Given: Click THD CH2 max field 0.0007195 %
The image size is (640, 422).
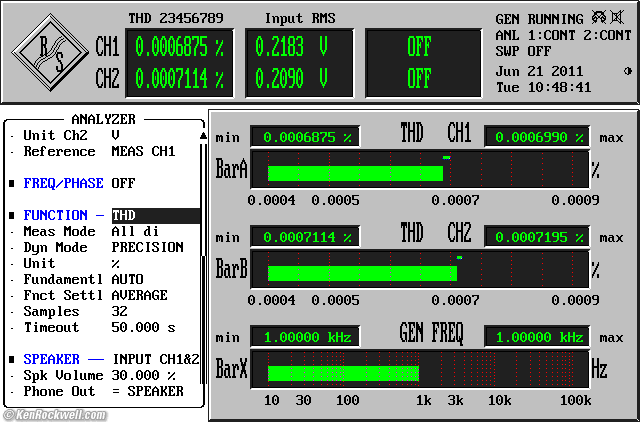Looking at the screenshot, I should [537, 238].
